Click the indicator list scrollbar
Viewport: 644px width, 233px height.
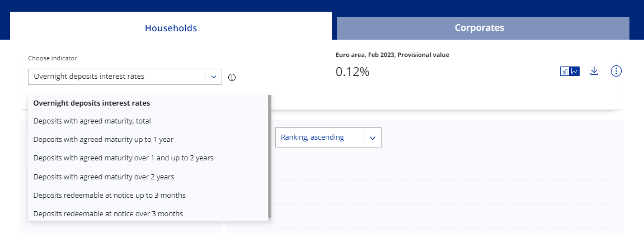[270, 156]
